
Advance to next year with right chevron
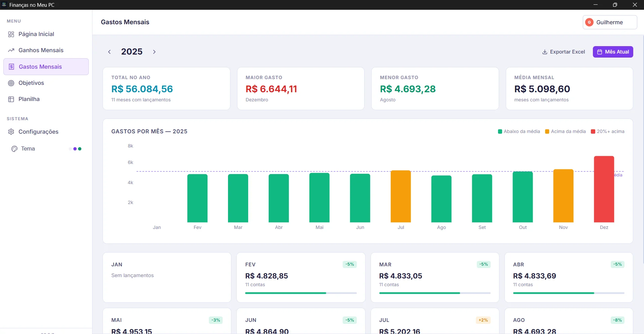point(154,52)
